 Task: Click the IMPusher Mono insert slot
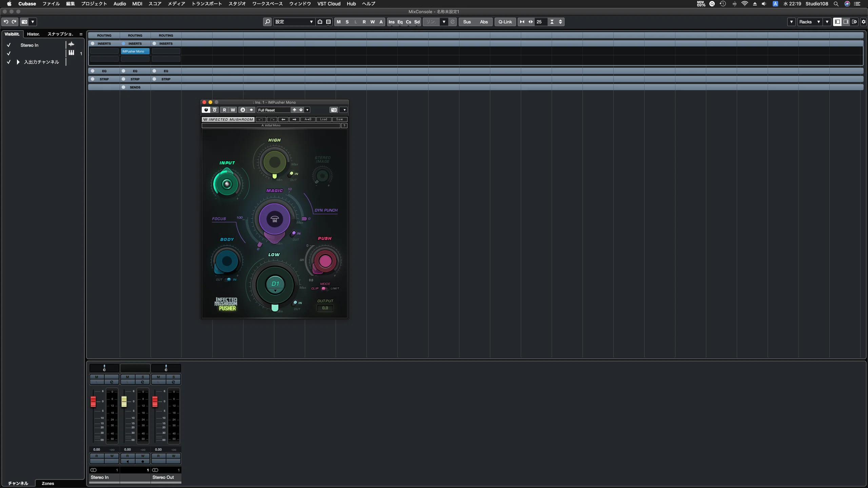pyautogui.click(x=135, y=51)
